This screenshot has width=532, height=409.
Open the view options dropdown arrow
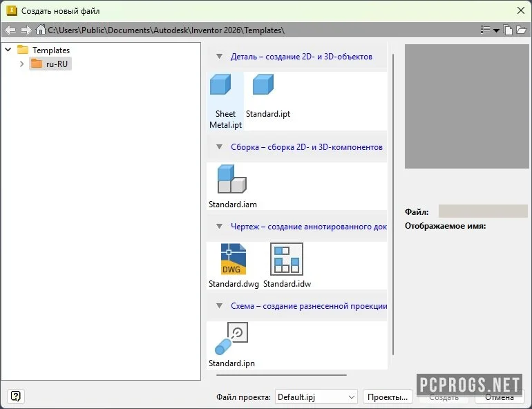click(x=496, y=30)
